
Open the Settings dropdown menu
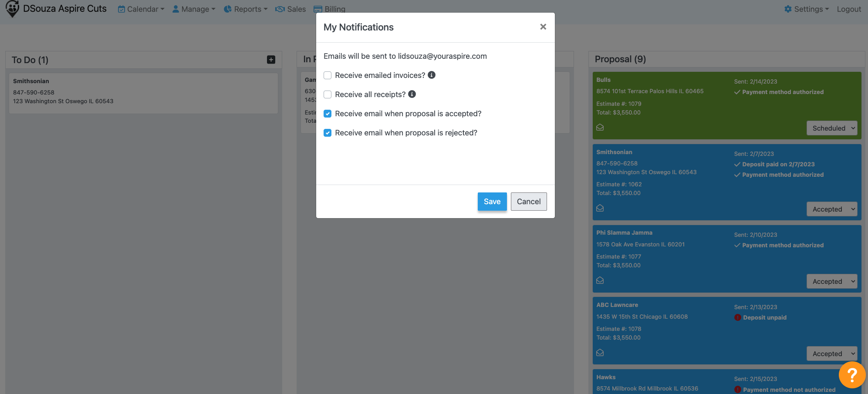click(807, 9)
